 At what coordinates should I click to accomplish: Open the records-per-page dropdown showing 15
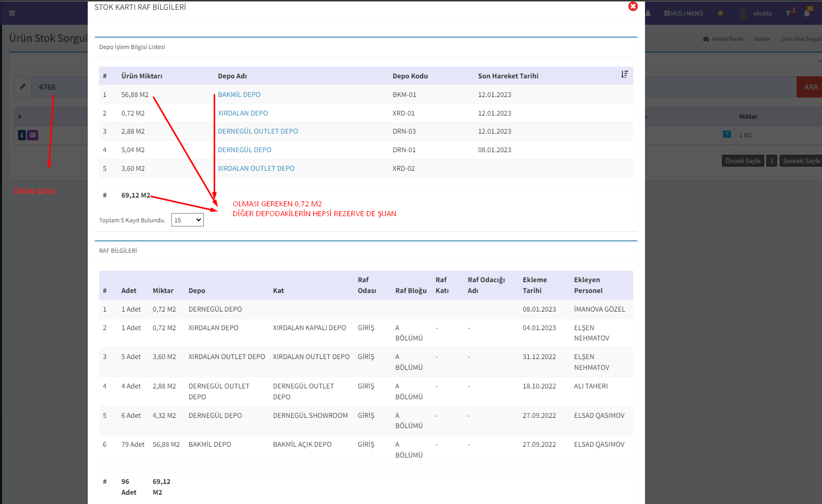tap(187, 220)
